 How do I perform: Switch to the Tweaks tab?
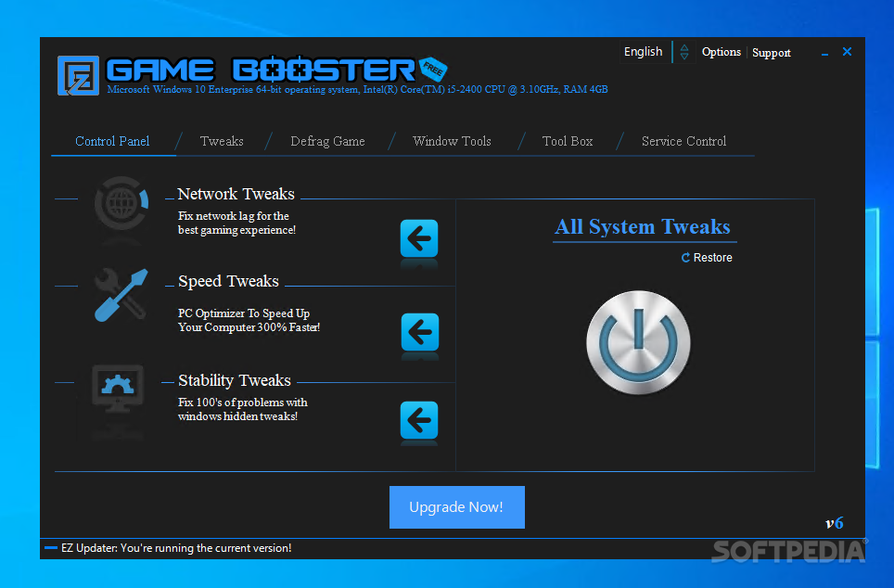click(222, 141)
